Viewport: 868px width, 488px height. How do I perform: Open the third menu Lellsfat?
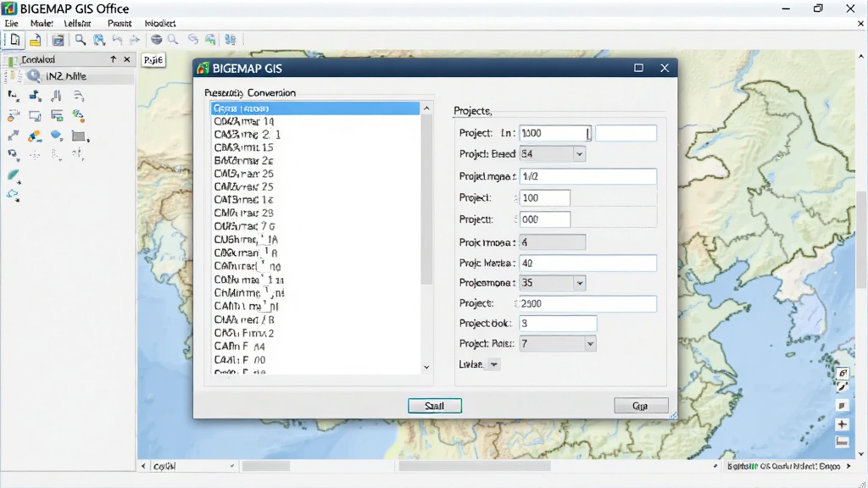click(77, 23)
